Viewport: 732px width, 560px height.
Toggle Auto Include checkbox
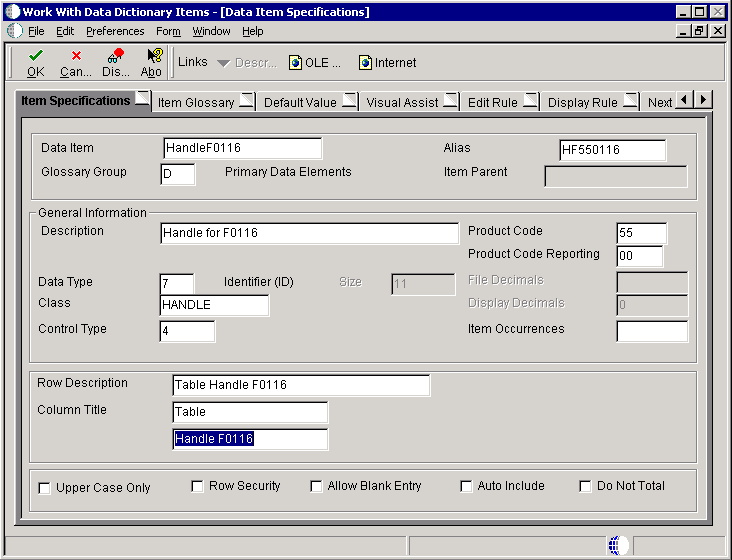pos(465,486)
